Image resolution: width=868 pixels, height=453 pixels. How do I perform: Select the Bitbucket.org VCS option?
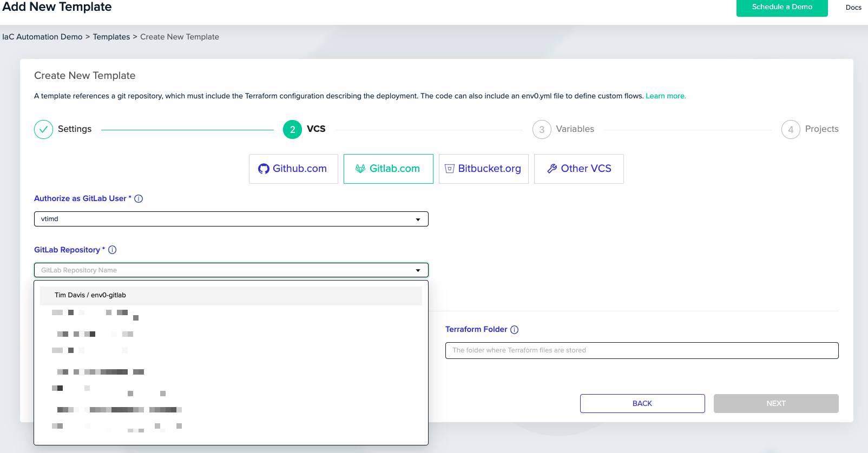pos(484,169)
